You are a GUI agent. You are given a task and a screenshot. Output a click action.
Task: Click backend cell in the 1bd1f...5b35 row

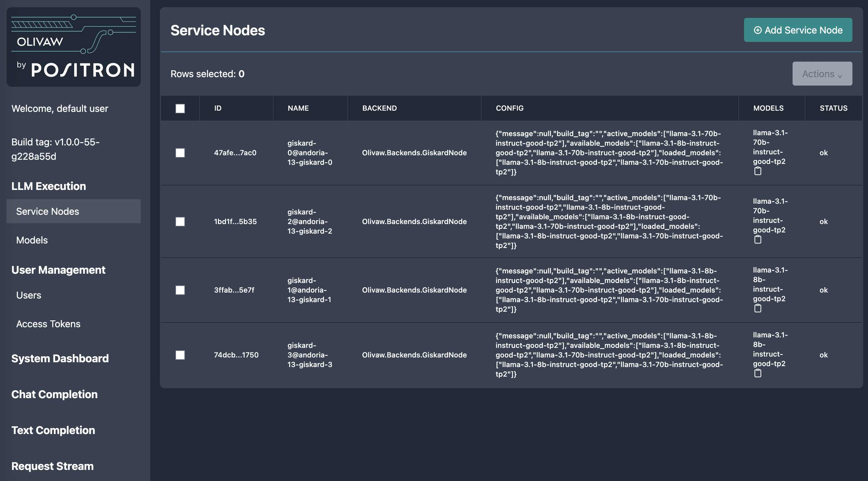point(414,221)
